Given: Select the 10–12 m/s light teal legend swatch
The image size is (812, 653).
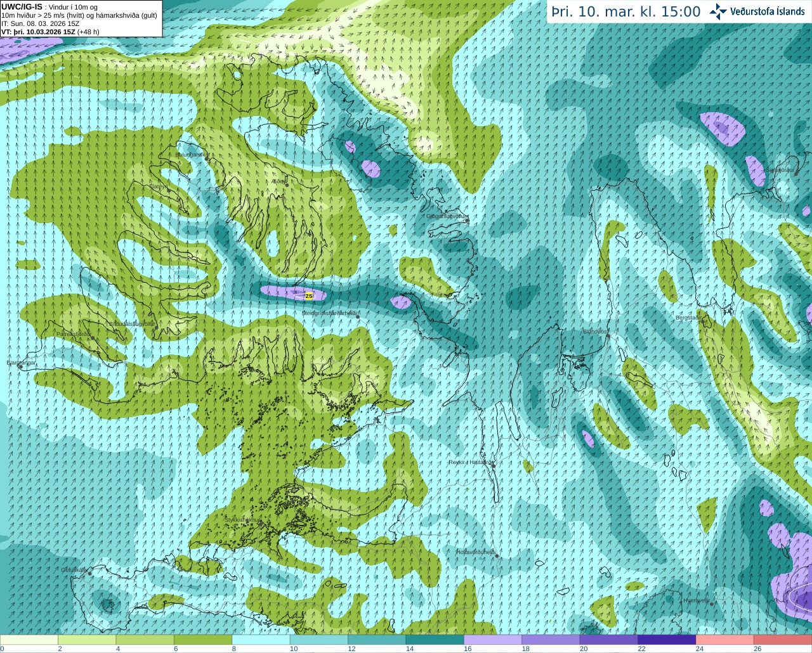Looking at the screenshot, I should tap(319, 640).
